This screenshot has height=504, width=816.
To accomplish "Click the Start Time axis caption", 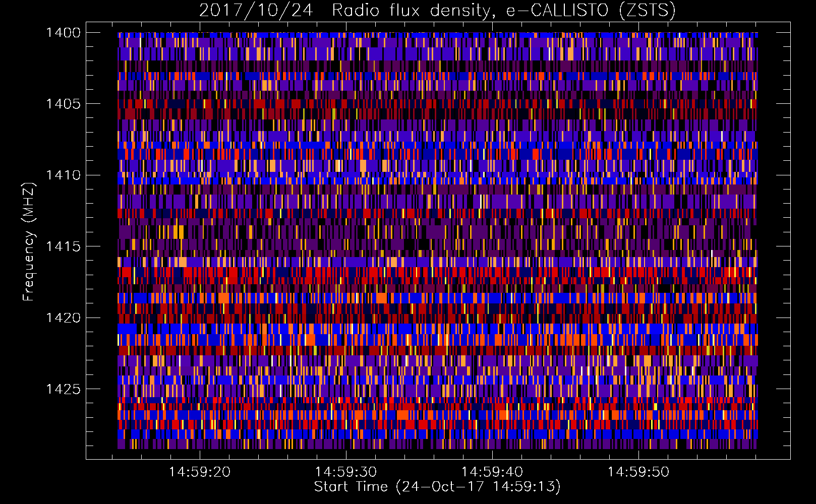I will 437,487.
